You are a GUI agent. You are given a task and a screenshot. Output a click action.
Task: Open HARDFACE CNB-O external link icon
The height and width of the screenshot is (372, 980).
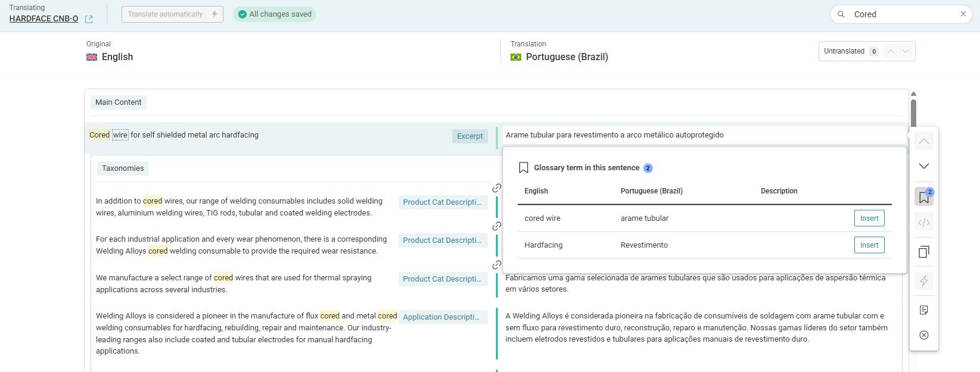[x=89, y=19]
